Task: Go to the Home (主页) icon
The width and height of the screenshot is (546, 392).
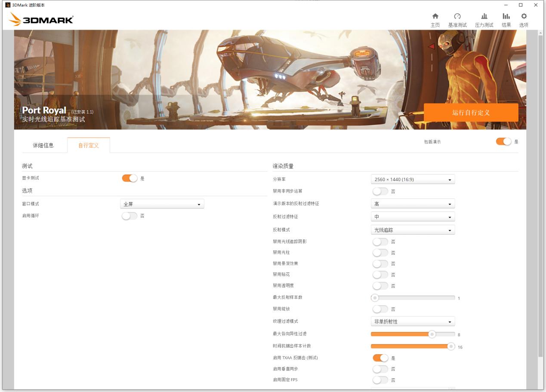Action: tap(435, 16)
